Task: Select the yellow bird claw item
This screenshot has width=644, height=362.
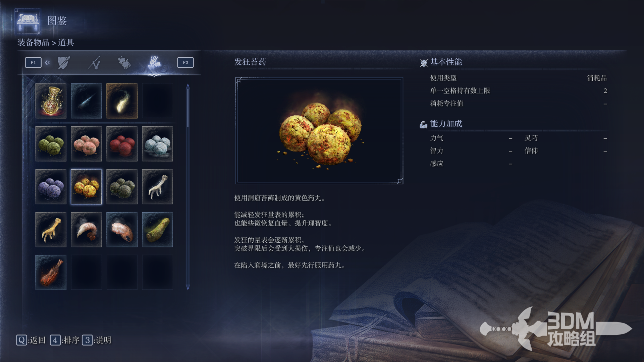Action: point(51,230)
